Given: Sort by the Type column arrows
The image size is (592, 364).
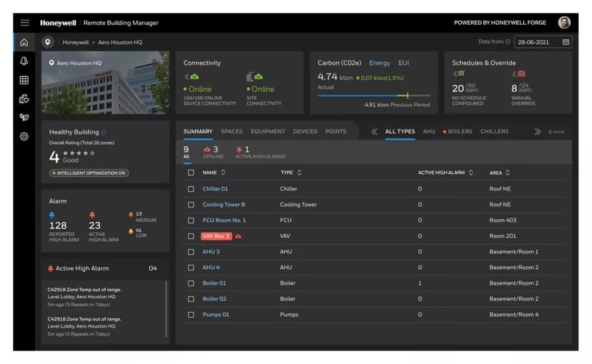Looking at the screenshot, I should [299, 173].
